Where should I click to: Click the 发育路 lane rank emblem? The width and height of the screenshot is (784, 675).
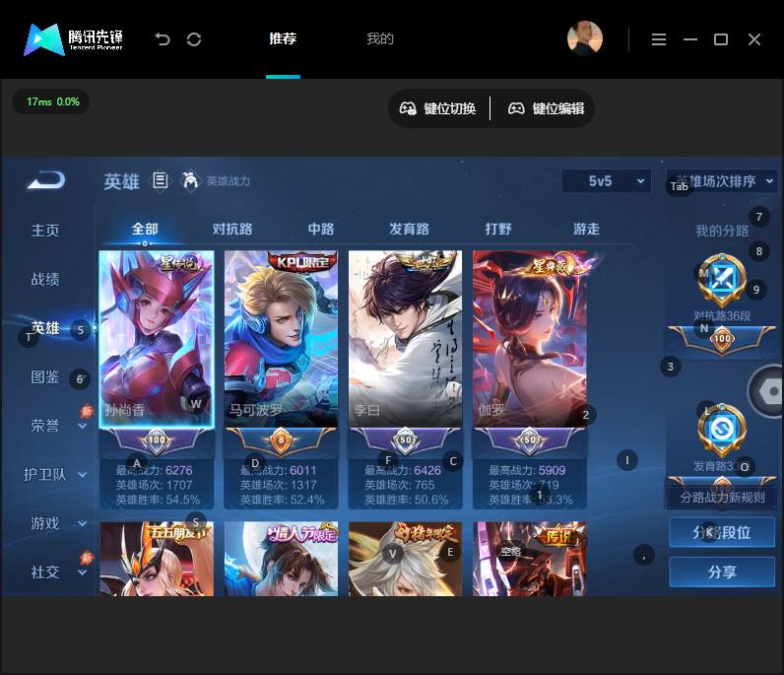click(722, 431)
